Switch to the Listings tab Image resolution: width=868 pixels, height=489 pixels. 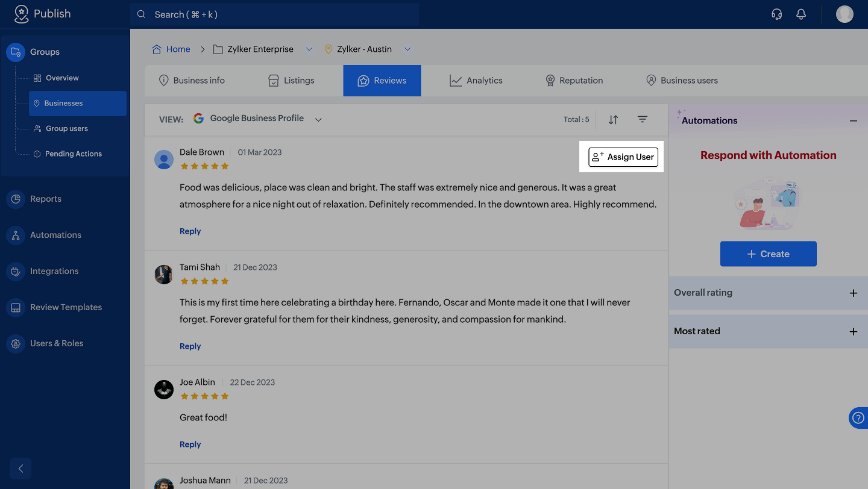pos(291,81)
